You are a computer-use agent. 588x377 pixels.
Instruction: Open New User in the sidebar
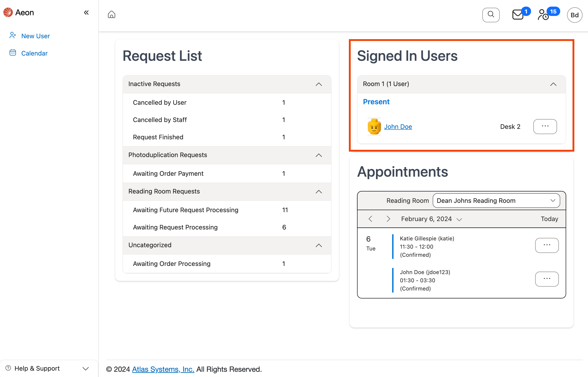[x=36, y=36]
